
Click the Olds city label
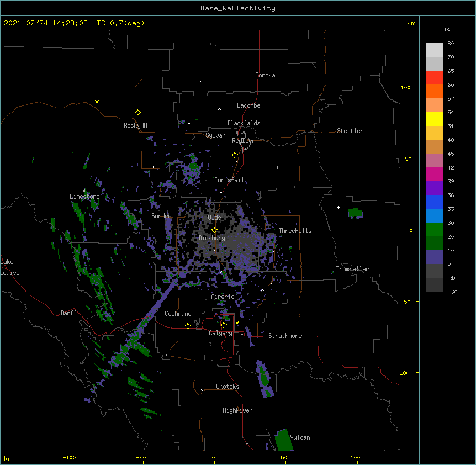(214, 218)
